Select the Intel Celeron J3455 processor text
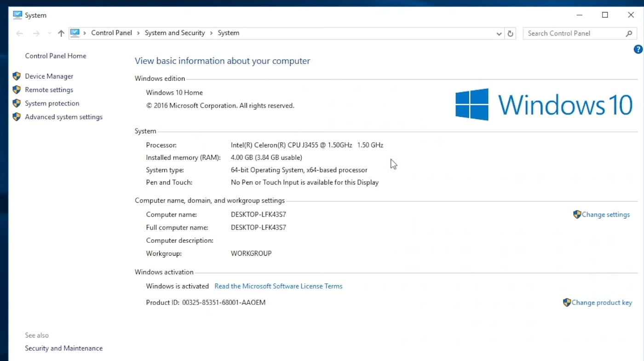This screenshot has height=361, width=644. tap(307, 145)
